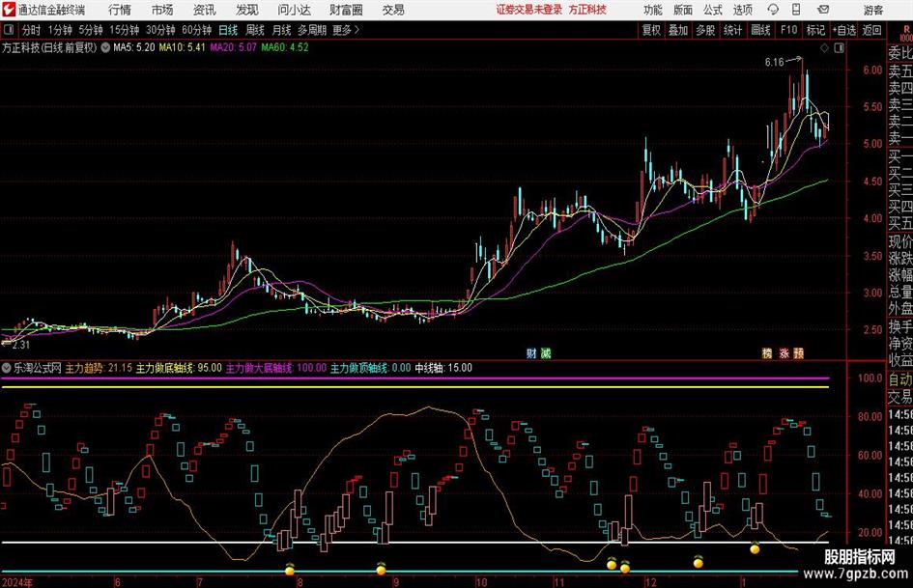913x588 pixels.
Task: Click the 游客 guest account button
Action: (872, 10)
